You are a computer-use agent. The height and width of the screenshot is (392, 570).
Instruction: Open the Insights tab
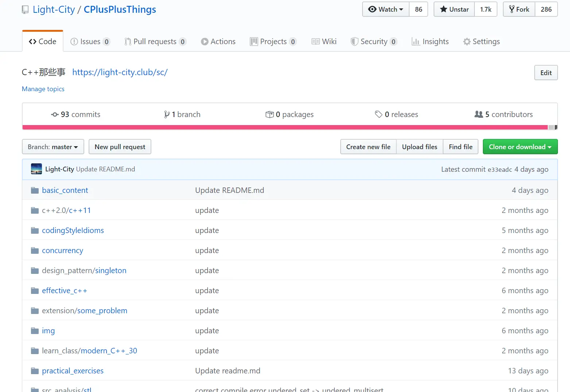430,42
